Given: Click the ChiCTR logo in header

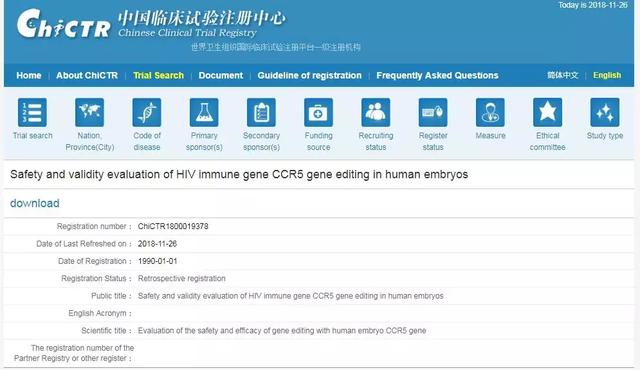Looking at the screenshot, I should point(63,24).
